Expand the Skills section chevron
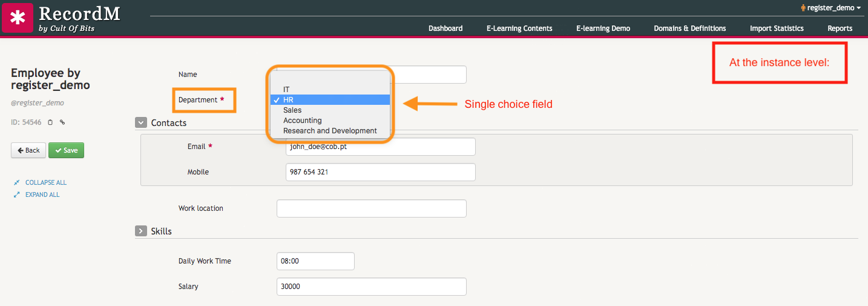 [x=141, y=231]
